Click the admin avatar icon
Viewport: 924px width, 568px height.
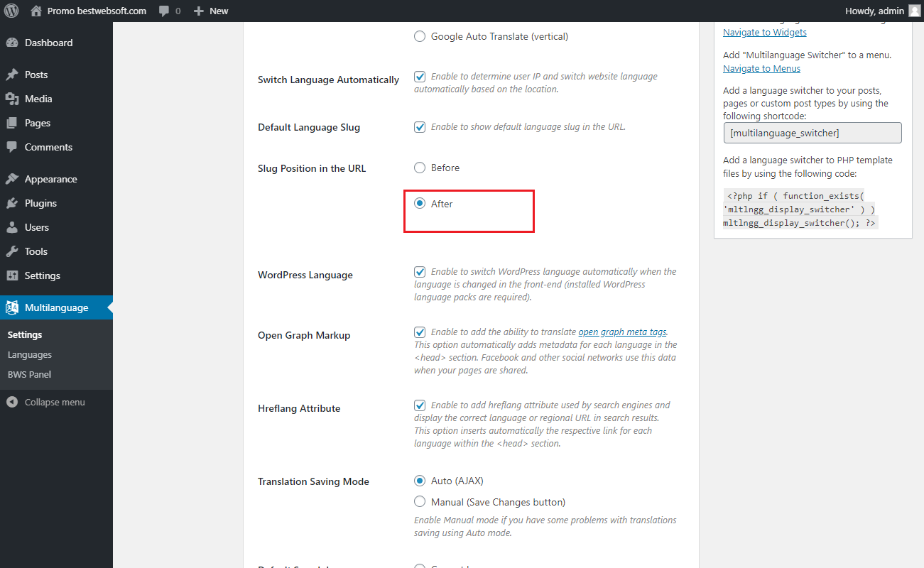(914, 11)
